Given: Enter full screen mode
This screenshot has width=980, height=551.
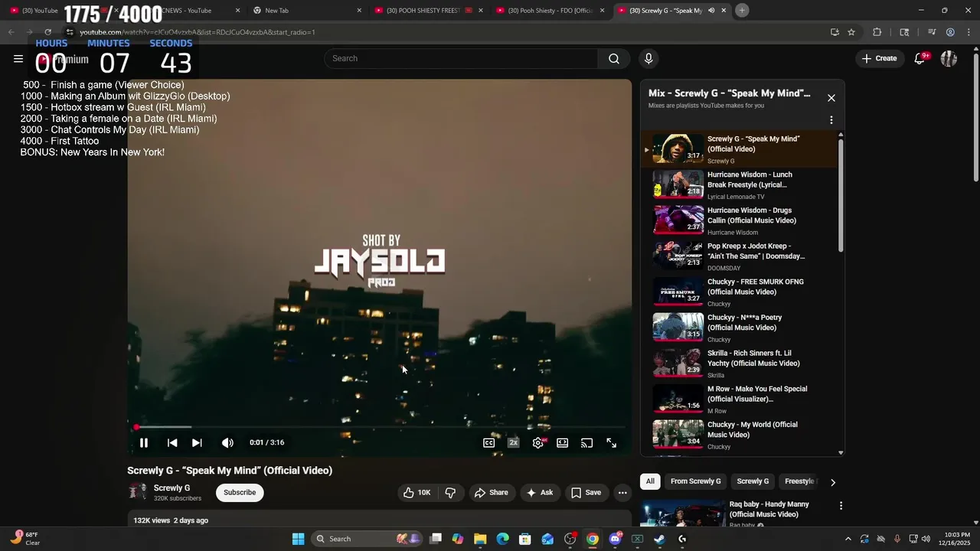Looking at the screenshot, I should point(612,442).
